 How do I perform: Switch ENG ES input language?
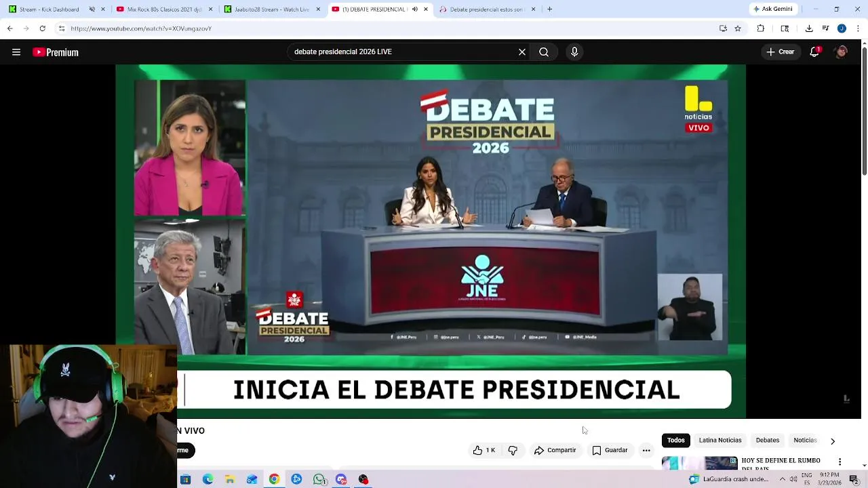[x=807, y=479]
